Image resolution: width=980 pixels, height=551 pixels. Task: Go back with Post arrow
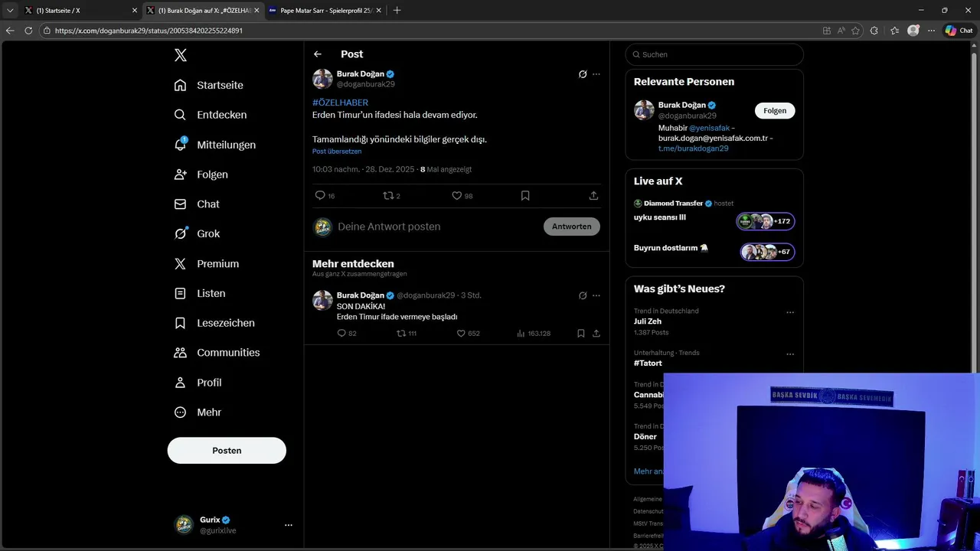click(318, 54)
